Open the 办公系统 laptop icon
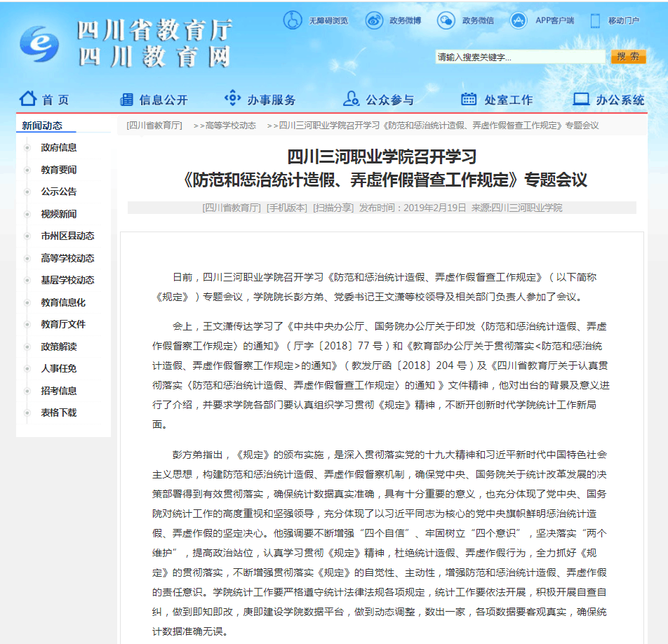Image resolution: width=668 pixels, height=644 pixels. (581, 99)
